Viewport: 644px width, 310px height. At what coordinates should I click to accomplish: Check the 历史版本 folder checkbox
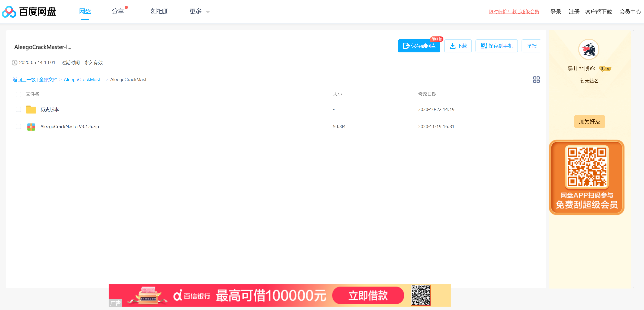point(18,109)
